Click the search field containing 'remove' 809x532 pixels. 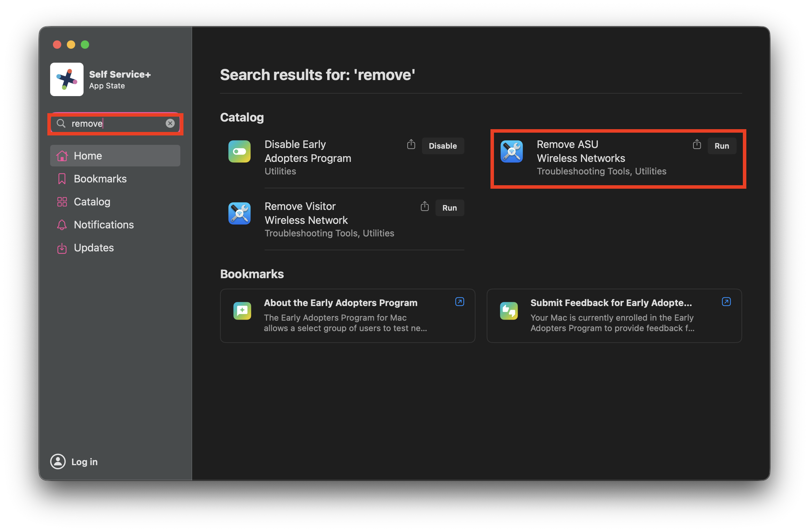pos(115,124)
